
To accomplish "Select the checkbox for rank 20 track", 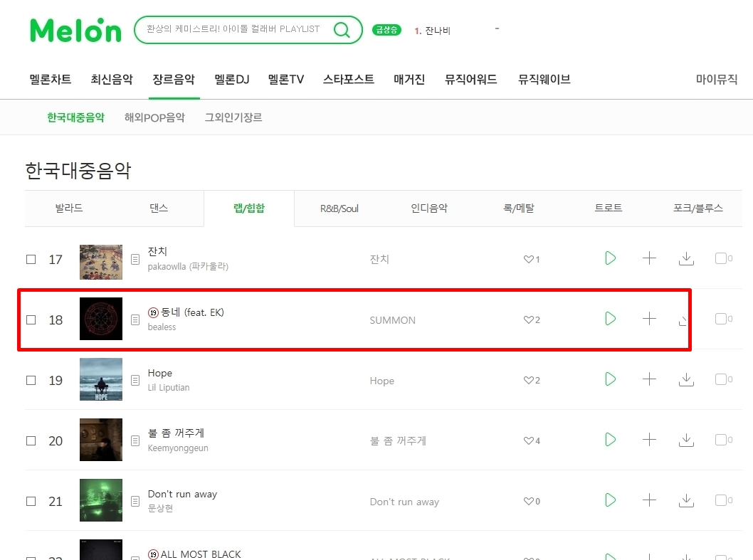I will pos(31,441).
